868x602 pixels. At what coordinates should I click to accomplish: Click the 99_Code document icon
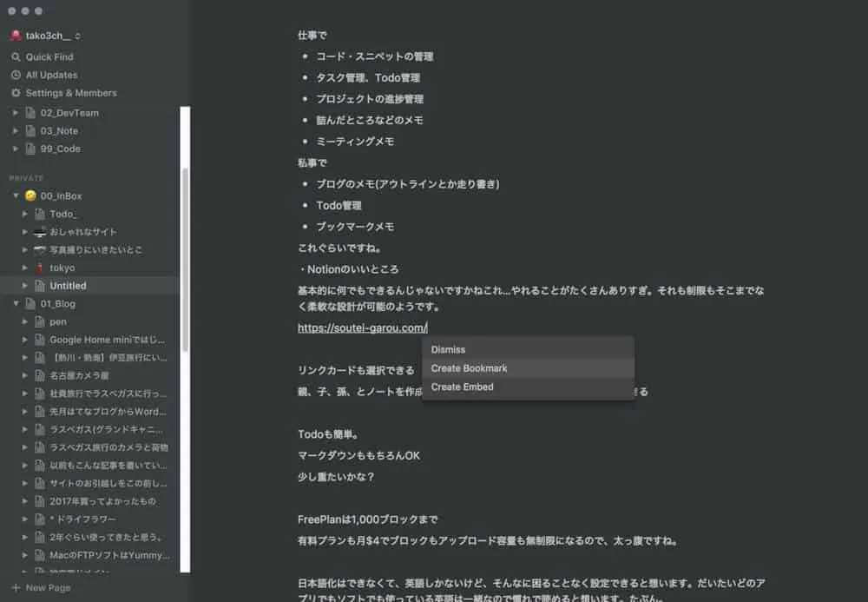point(30,149)
